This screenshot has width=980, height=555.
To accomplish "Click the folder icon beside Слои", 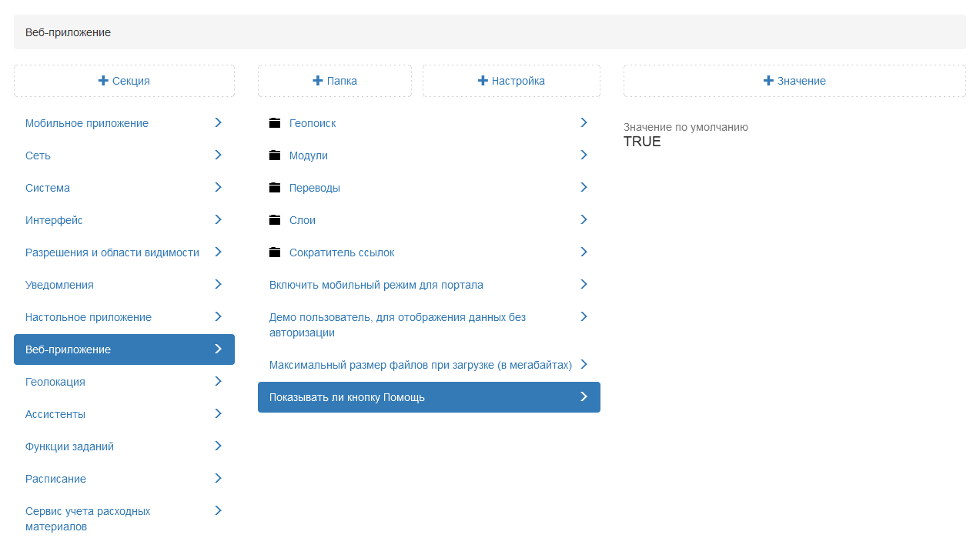I will pos(275,220).
